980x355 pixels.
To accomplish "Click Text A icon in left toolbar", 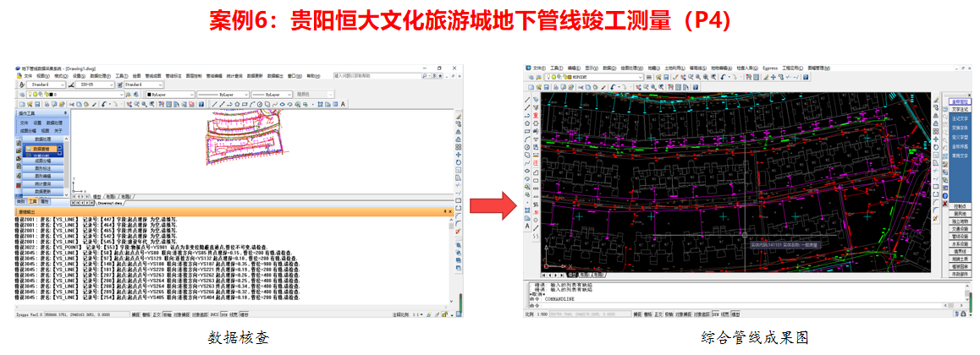I will point(343,104).
